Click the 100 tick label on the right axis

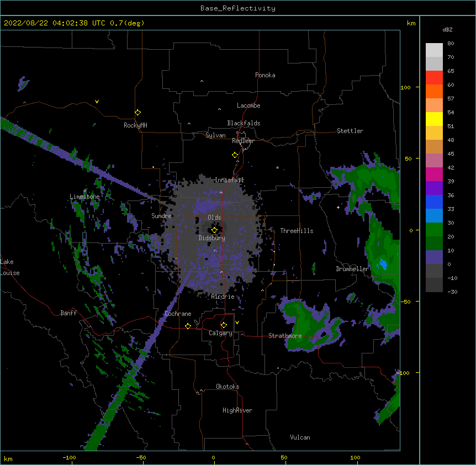(x=405, y=87)
